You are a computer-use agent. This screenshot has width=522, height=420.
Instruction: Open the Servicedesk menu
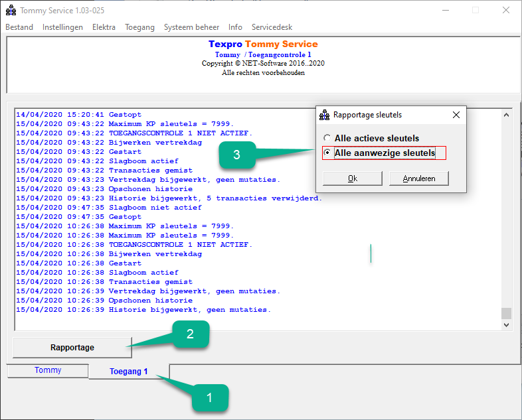click(x=272, y=27)
